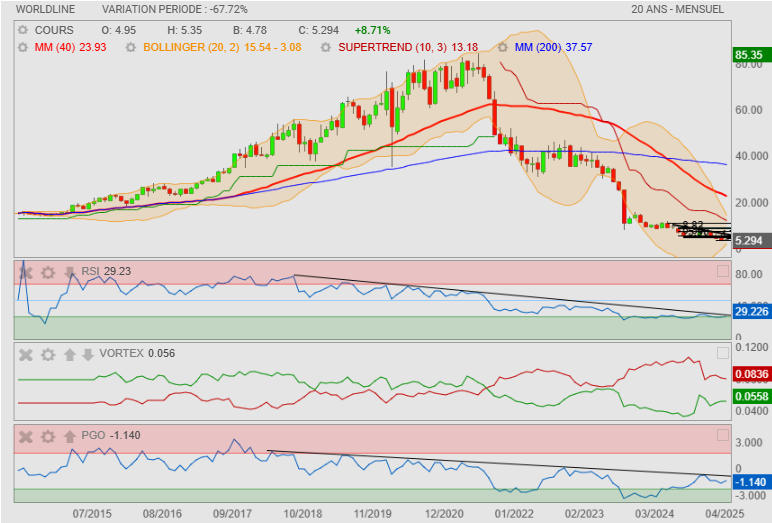Click the green 85.35 high price tag

(751, 55)
